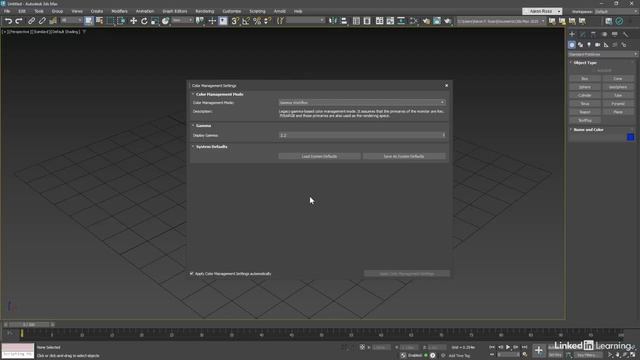Click the Cylinder primitive button
The image size is (640, 360).
coord(584,96)
